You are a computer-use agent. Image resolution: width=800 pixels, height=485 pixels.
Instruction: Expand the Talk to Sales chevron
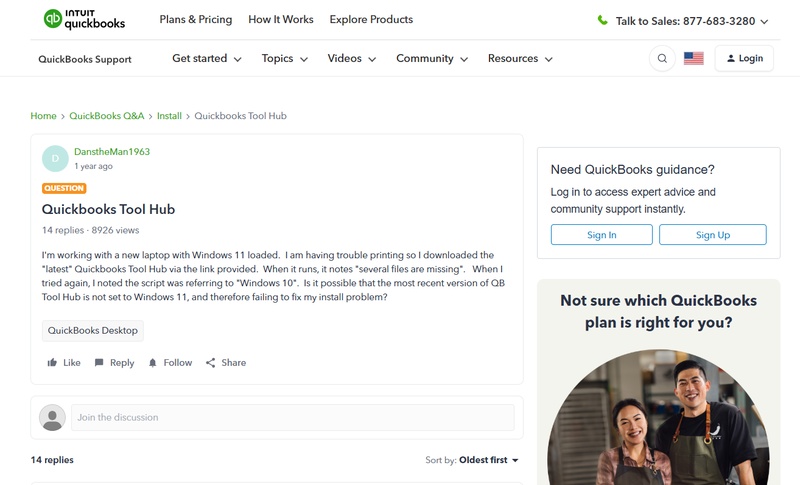click(764, 21)
